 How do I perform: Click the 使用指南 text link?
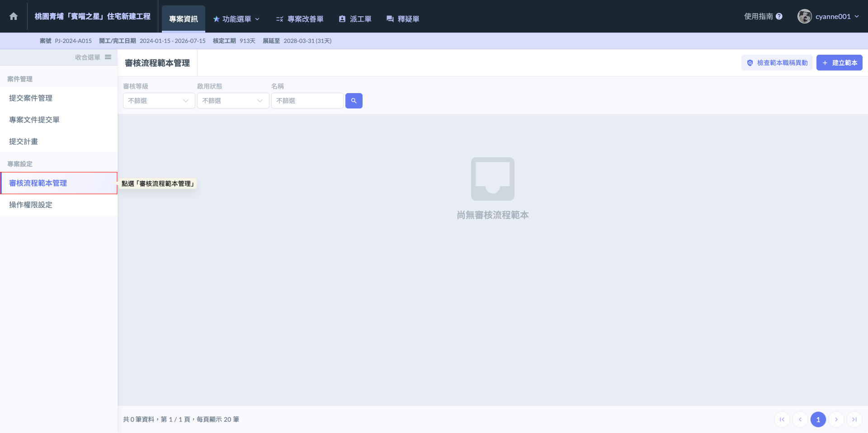759,16
